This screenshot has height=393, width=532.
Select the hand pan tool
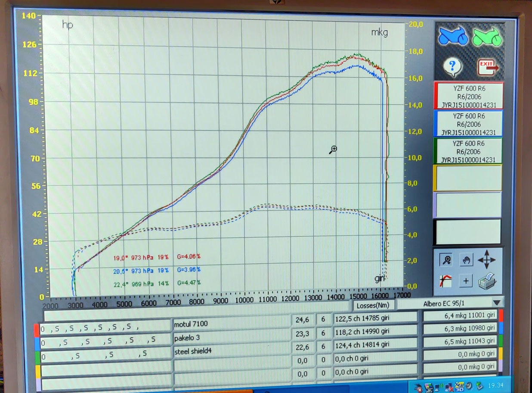466,259
